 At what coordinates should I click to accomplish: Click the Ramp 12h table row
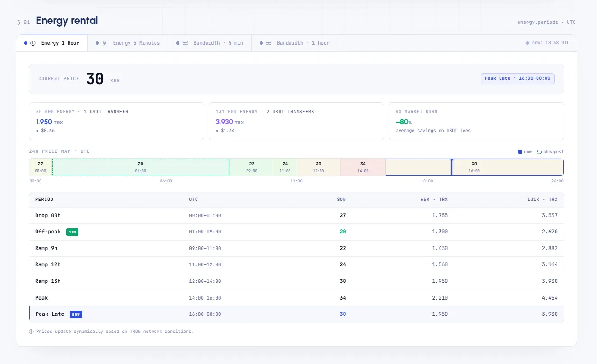(x=296, y=265)
